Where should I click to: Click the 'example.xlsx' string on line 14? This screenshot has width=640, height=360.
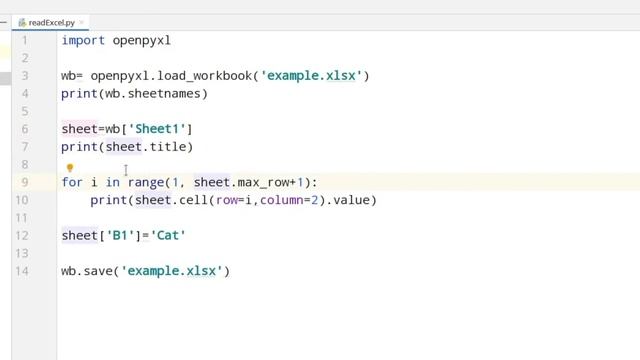(x=172, y=271)
